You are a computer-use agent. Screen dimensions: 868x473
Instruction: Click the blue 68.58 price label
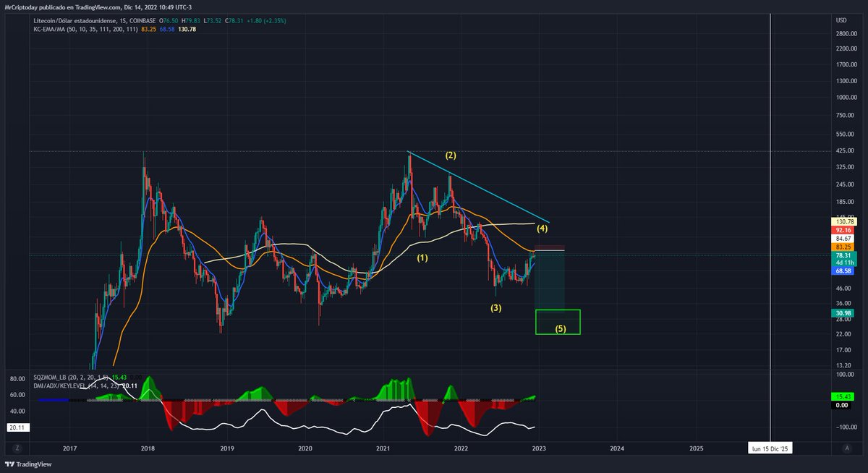coord(845,270)
